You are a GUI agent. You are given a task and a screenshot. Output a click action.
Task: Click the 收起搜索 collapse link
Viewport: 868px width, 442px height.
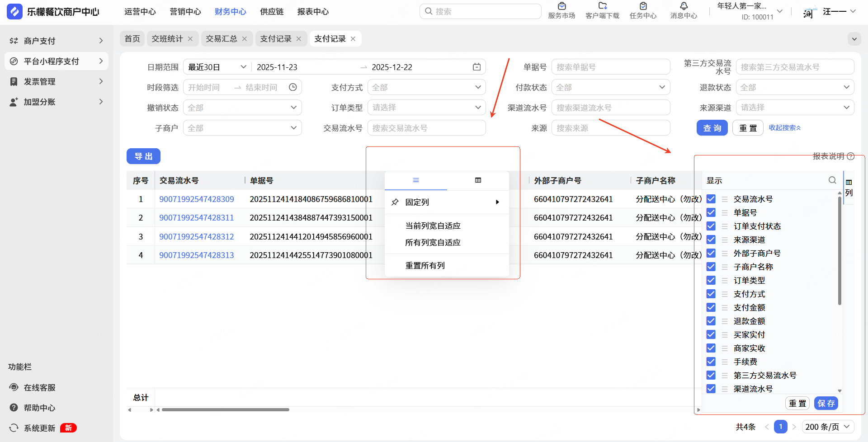[x=785, y=128]
